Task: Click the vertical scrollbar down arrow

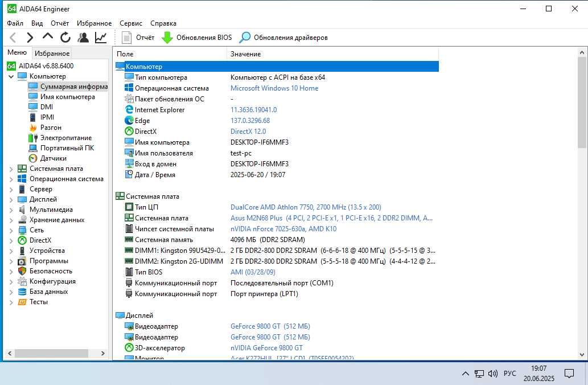Action: pos(582,354)
